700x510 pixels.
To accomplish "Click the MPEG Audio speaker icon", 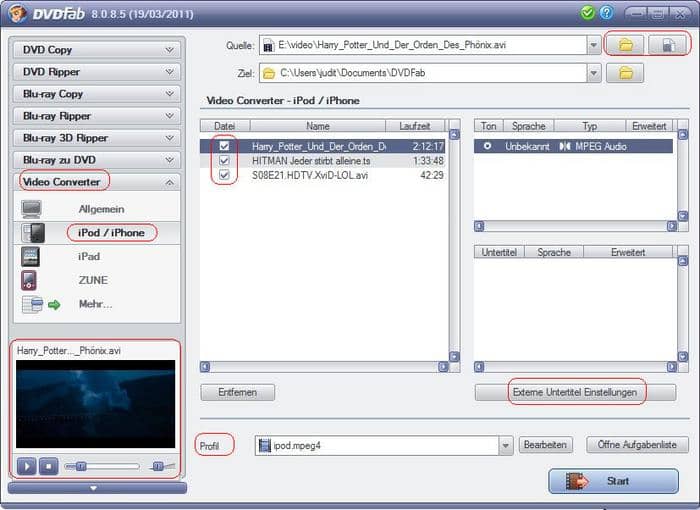I will [565, 146].
